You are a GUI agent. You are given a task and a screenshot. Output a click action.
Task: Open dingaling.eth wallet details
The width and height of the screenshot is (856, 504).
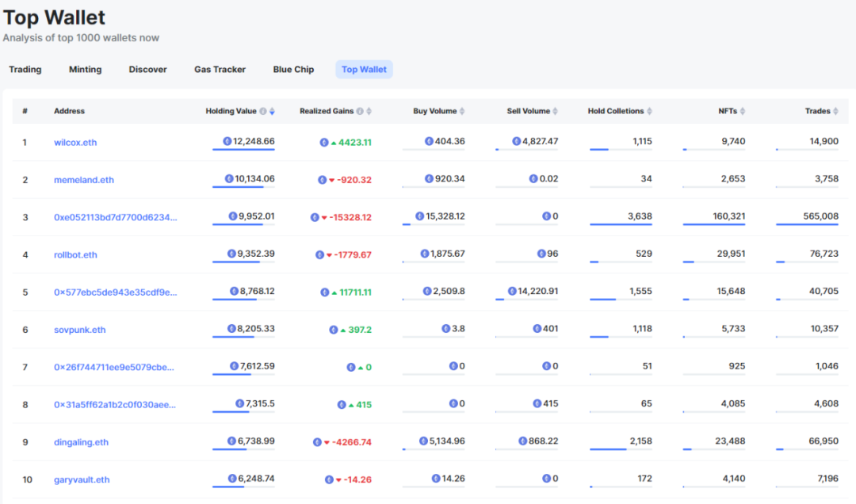click(x=82, y=442)
